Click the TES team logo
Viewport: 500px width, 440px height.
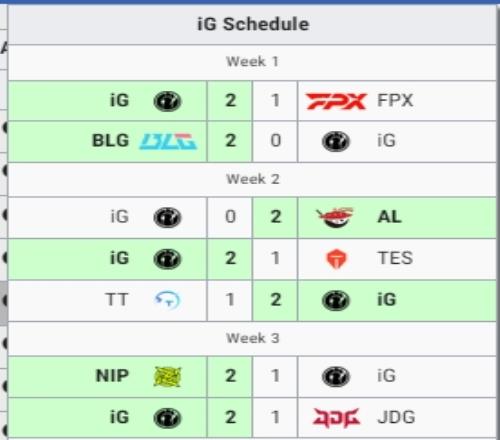(x=336, y=259)
